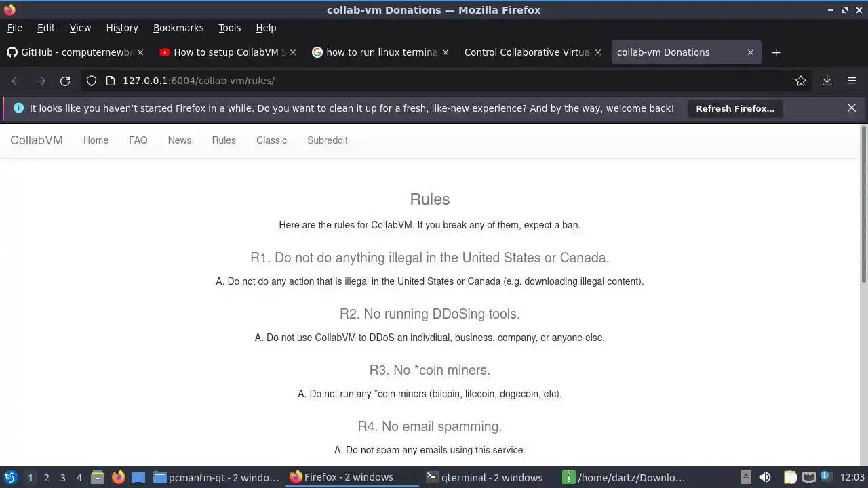Open the Tools menu
Image resolution: width=868 pixels, height=488 pixels.
pos(230,28)
